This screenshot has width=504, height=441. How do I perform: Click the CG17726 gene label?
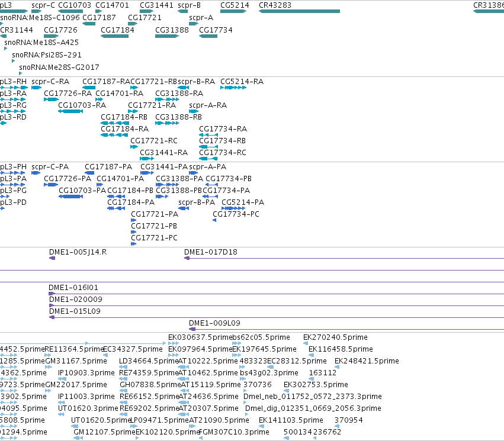tap(61, 30)
